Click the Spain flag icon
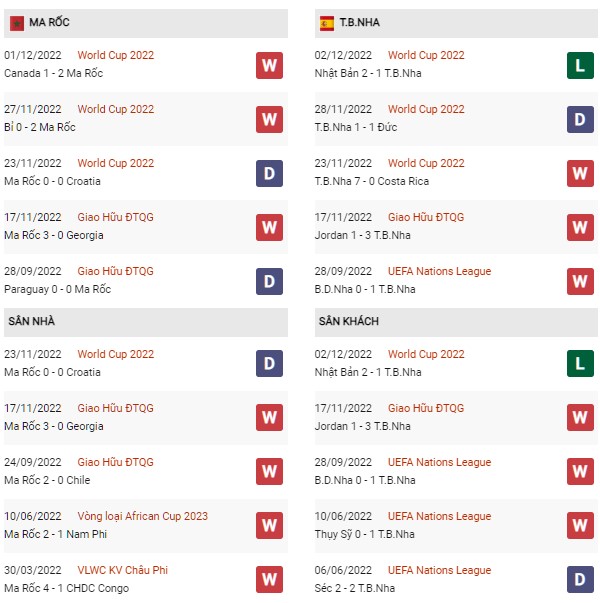This screenshot has width=600, height=603. [x=327, y=23]
